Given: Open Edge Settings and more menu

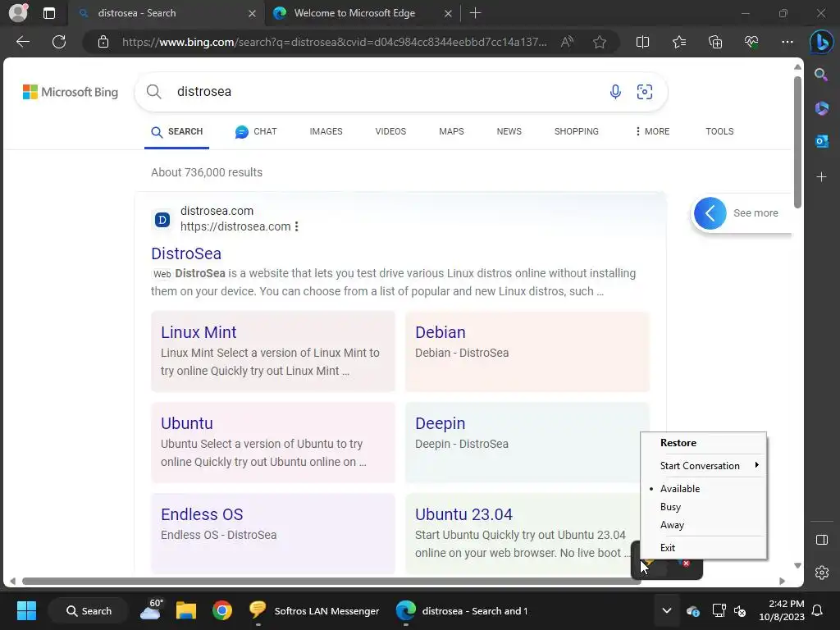Looking at the screenshot, I should coord(787,42).
